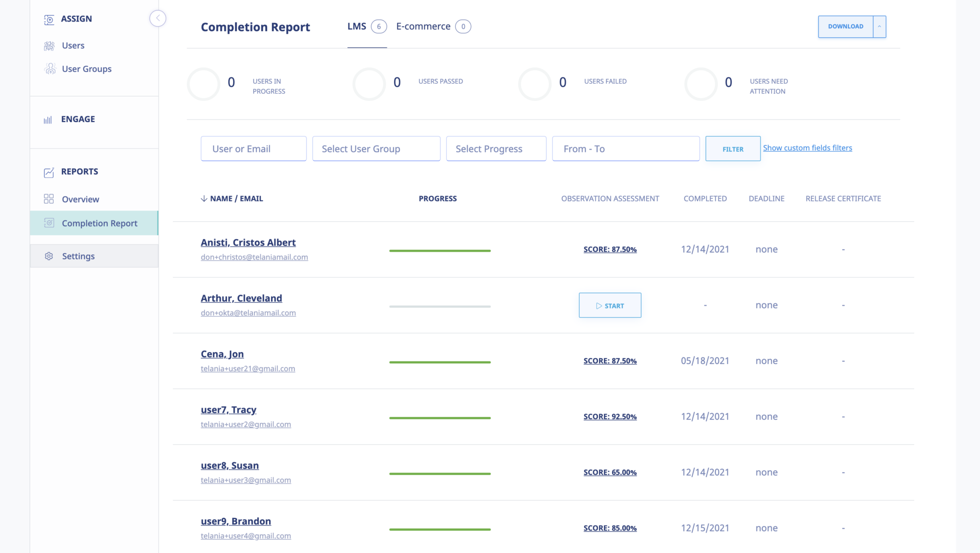
Task: Switch to the E-commerce tab
Action: coord(423,26)
